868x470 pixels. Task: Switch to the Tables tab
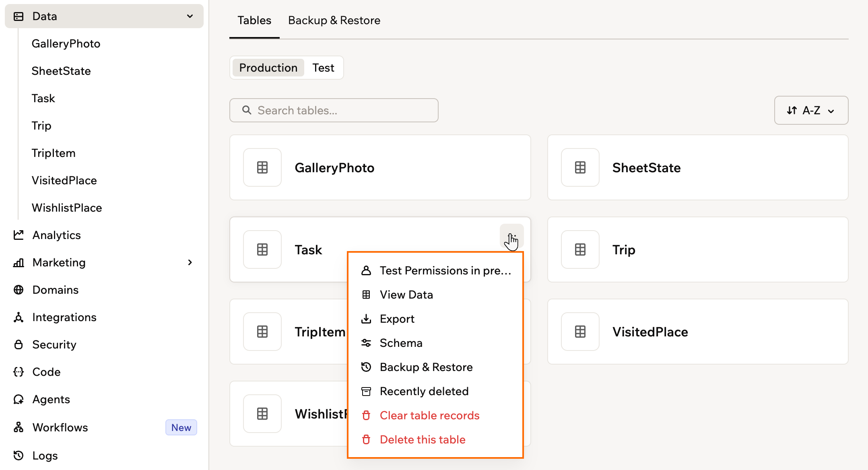point(254,20)
